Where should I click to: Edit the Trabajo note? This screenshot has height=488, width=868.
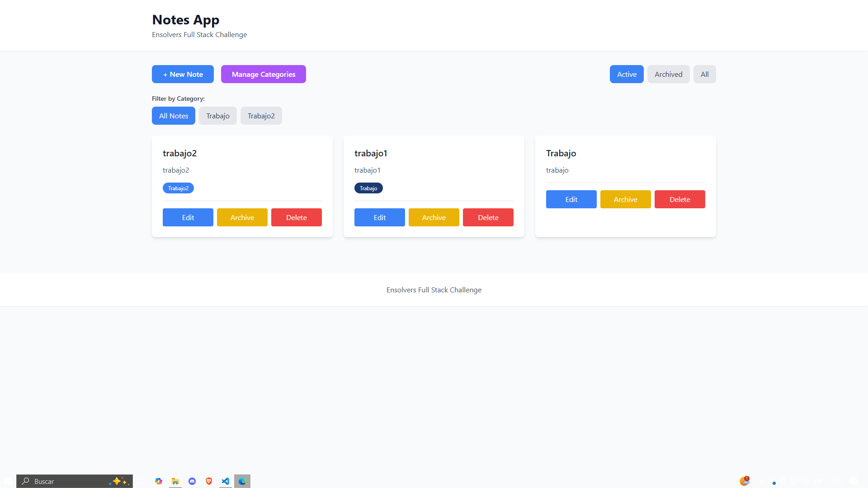[x=571, y=199]
